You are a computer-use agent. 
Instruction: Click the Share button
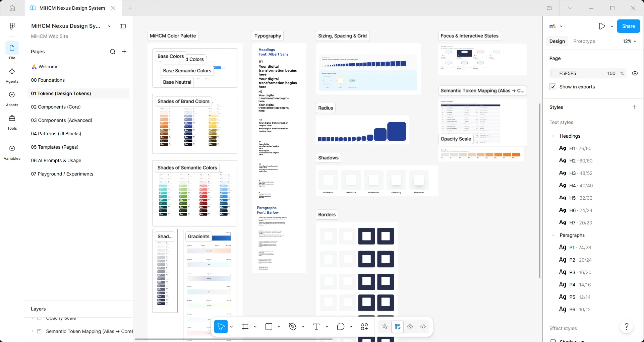point(629,26)
